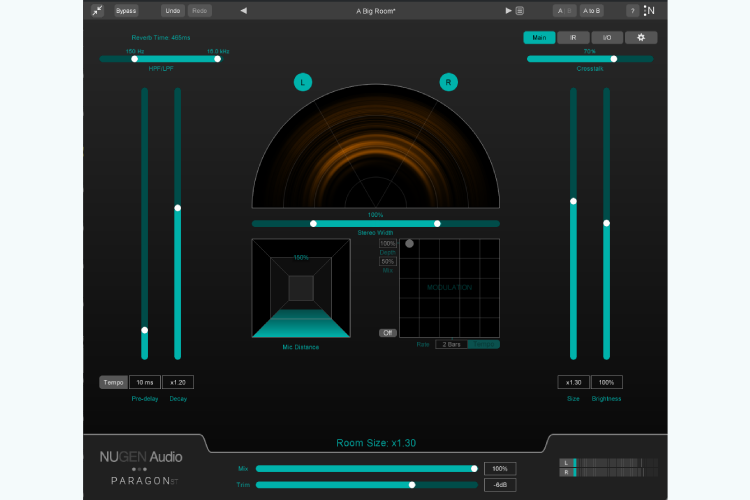
Task: Click the right Stereo Width handle
Action: (x=437, y=224)
